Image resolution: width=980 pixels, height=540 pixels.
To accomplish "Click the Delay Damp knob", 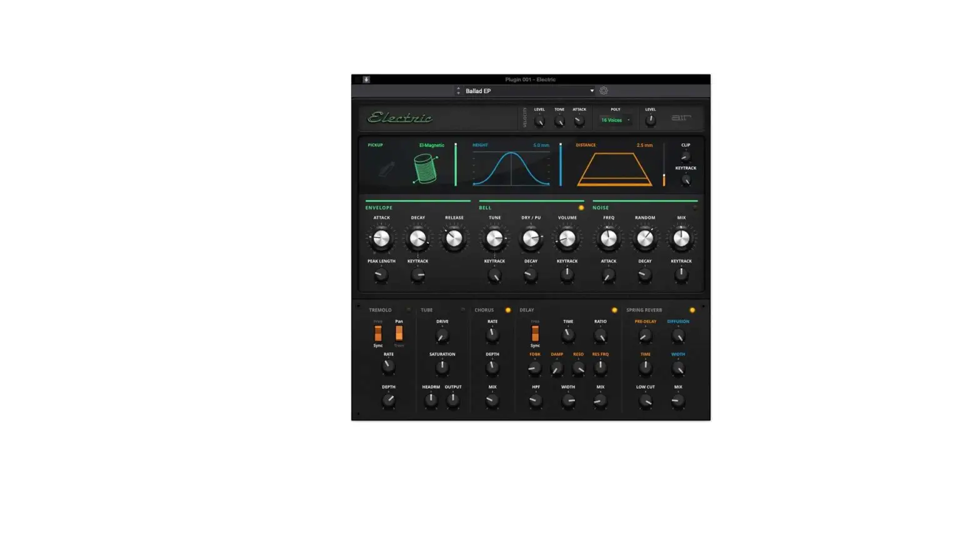I will click(x=557, y=368).
